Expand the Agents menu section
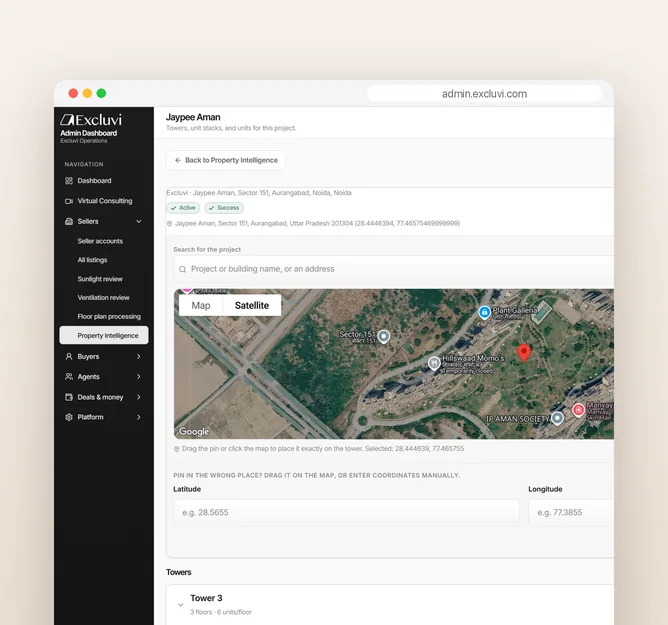The height and width of the screenshot is (625, 668). click(x=138, y=377)
